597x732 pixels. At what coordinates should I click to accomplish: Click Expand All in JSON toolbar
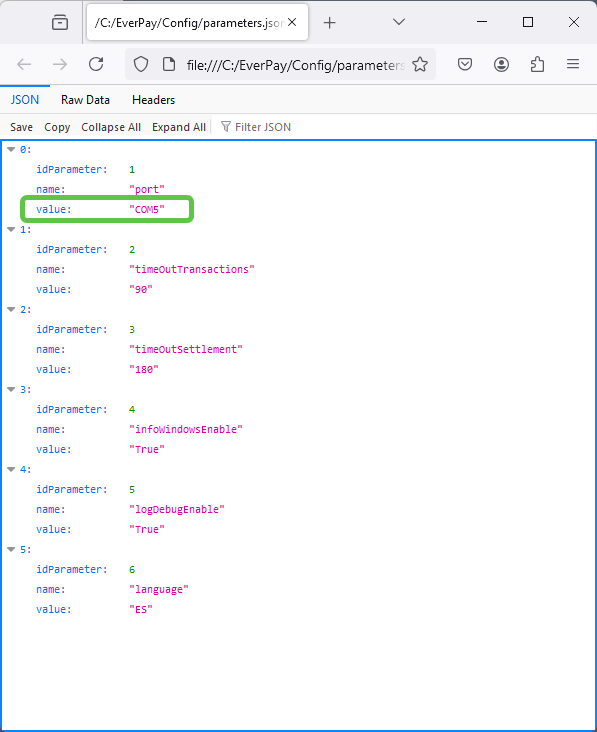[x=179, y=127]
